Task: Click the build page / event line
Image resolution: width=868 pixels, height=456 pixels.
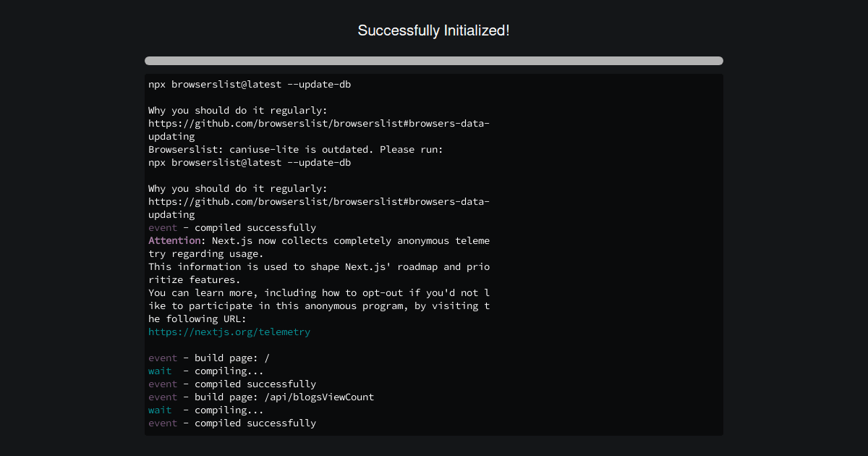Action: pyautogui.click(x=206, y=358)
